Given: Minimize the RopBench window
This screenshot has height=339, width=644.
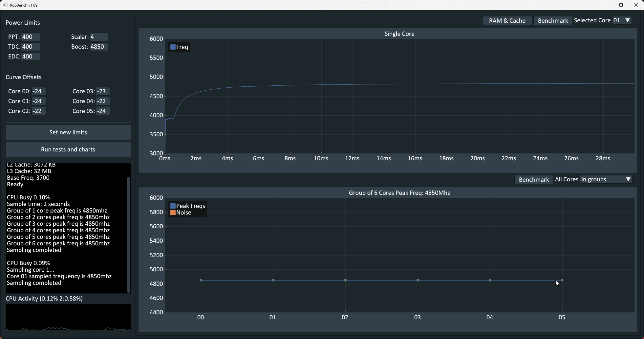Looking at the screenshot, I should pyautogui.click(x=606, y=5).
